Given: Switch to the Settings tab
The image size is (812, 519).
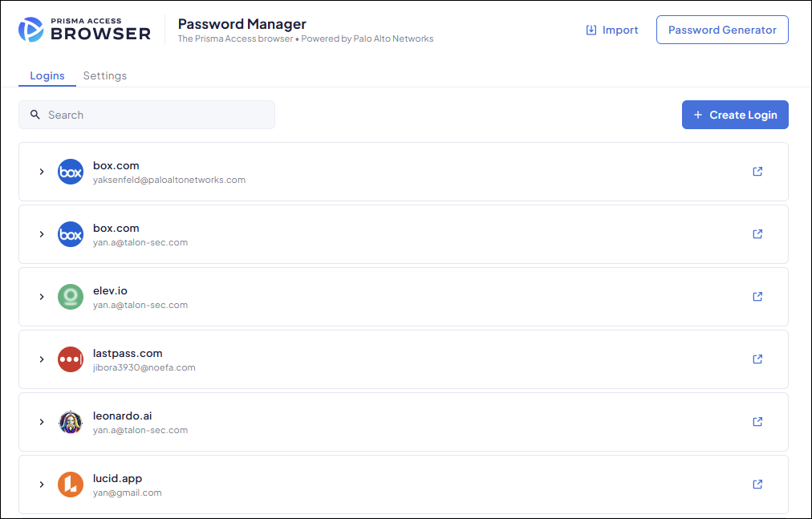Looking at the screenshot, I should pyautogui.click(x=104, y=75).
